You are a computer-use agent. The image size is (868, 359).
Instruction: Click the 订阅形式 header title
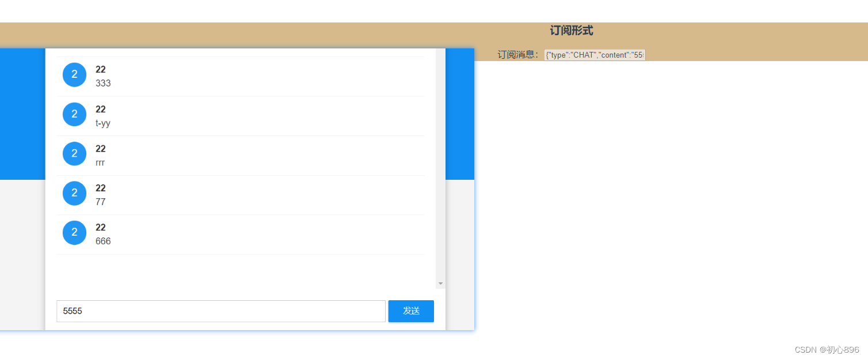[570, 31]
